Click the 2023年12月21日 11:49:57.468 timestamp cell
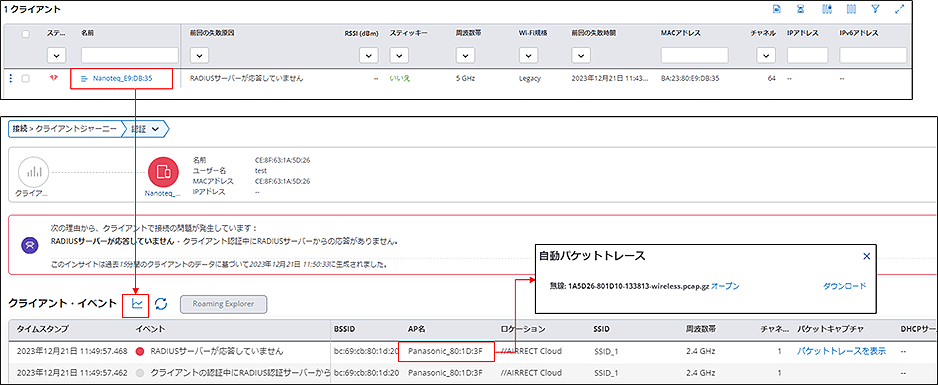938x385 pixels. (x=72, y=351)
